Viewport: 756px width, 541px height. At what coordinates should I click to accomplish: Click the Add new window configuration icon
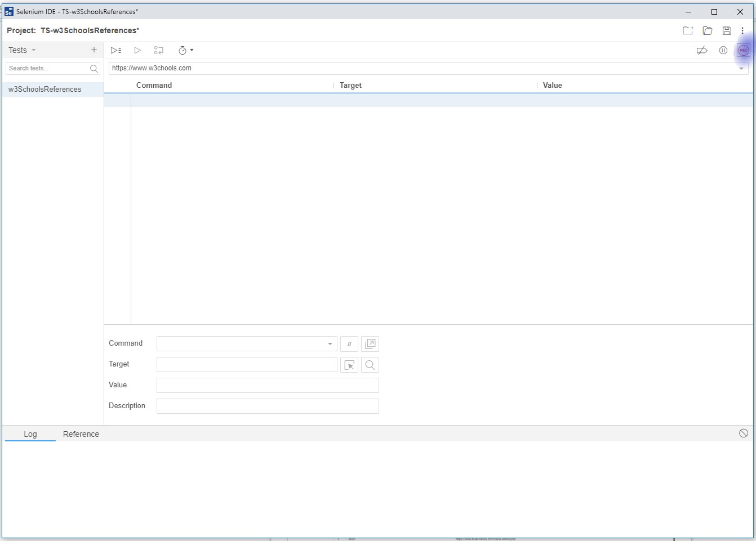(370, 344)
